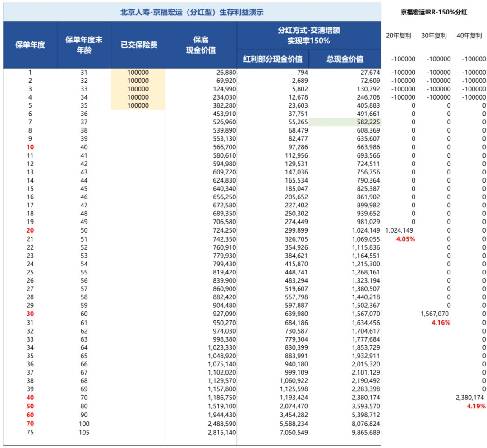Select the red policy year 10

click(x=30, y=147)
